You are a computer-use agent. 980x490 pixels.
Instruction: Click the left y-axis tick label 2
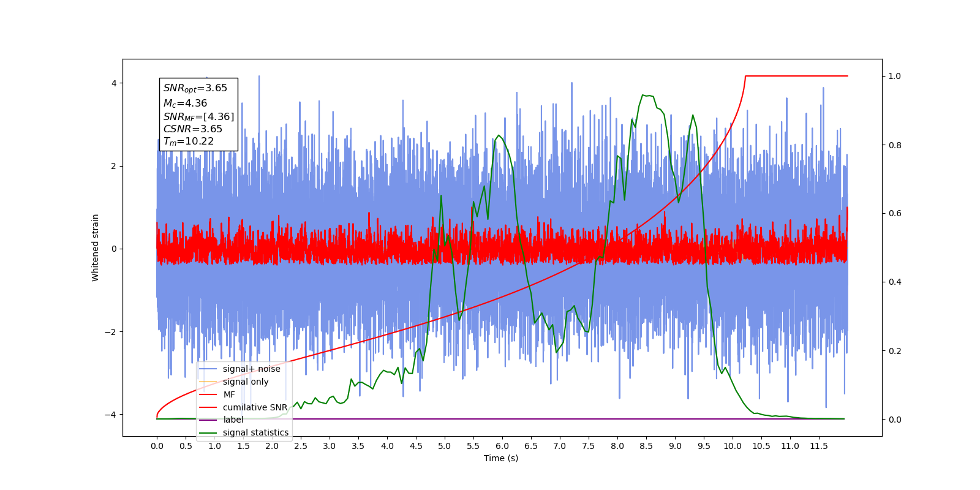113,166
